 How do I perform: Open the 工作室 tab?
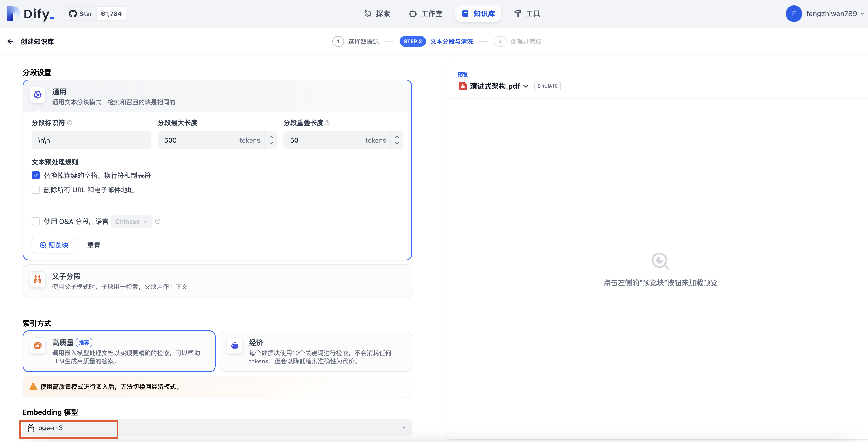(426, 14)
